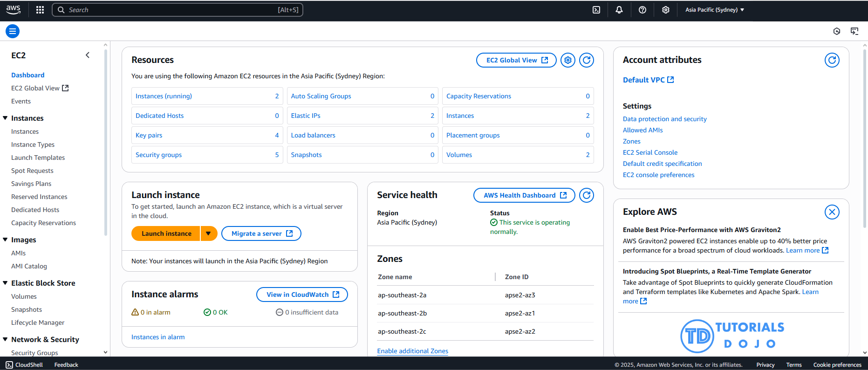This screenshot has width=868, height=370.
Task: Open EC2 Global View button in Resources
Action: [516, 60]
